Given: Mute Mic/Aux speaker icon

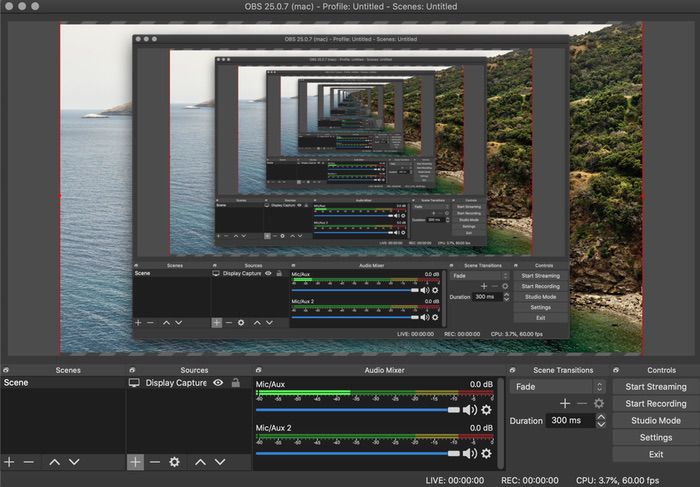Looking at the screenshot, I should pyautogui.click(x=469, y=410).
